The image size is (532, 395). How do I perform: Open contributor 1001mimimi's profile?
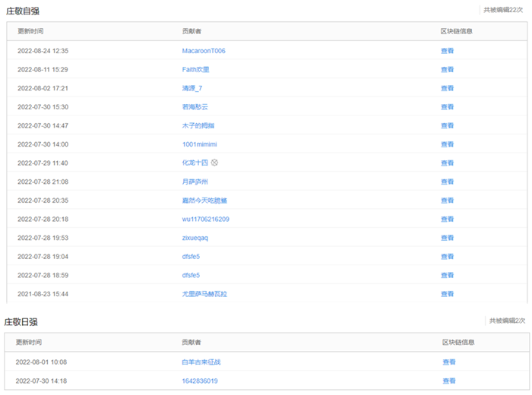coord(200,144)
